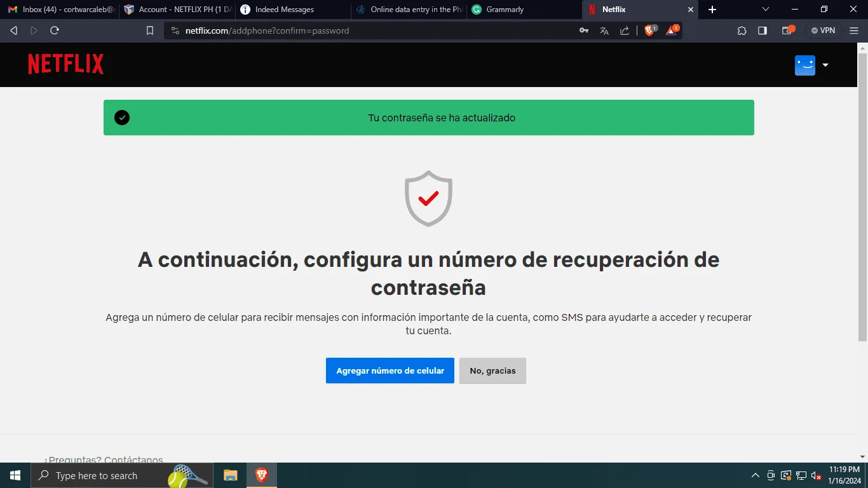Switch to Account - NETFLIX PH tab
The height and width of the screenshot is (488, 868).
[177, 10]
